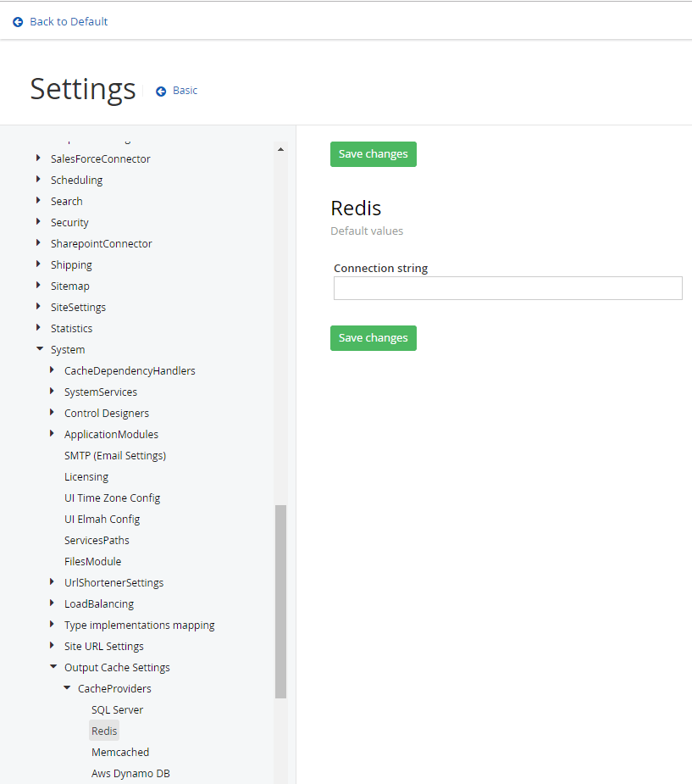Collapse the System tree node

[39, 349]
